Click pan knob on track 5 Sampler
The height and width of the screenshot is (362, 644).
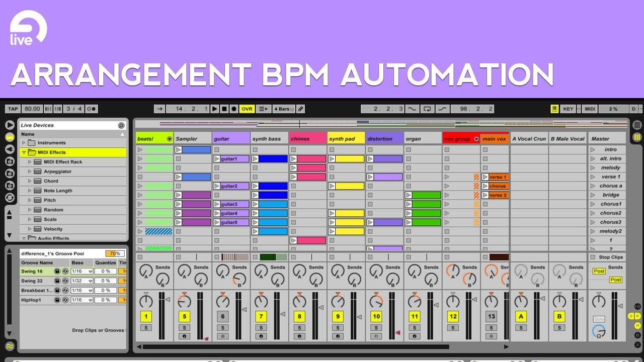[x=184, y=301]
